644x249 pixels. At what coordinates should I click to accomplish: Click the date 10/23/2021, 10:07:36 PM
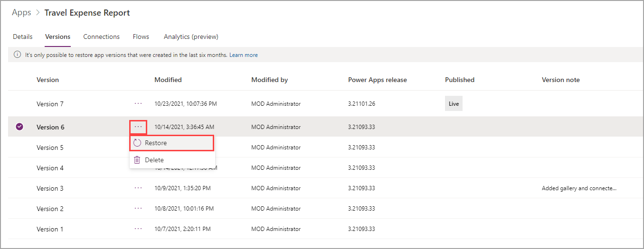click(x=185, y=103)
